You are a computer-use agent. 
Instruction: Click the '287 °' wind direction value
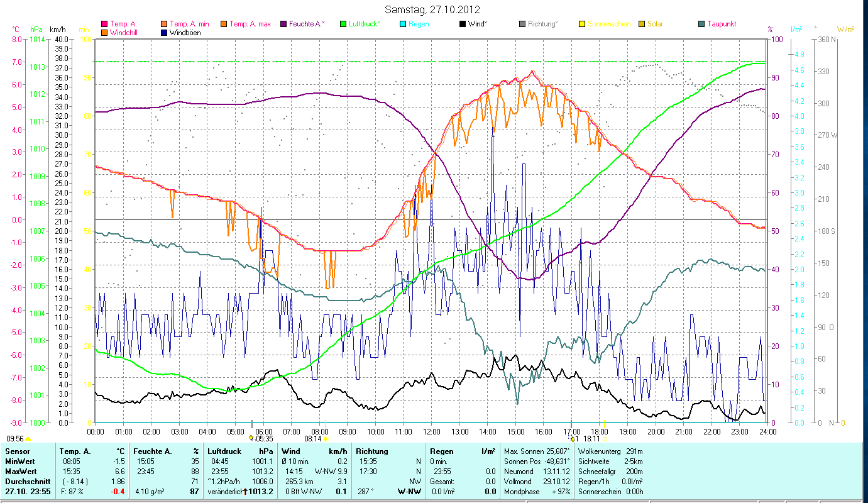point(366,492)
